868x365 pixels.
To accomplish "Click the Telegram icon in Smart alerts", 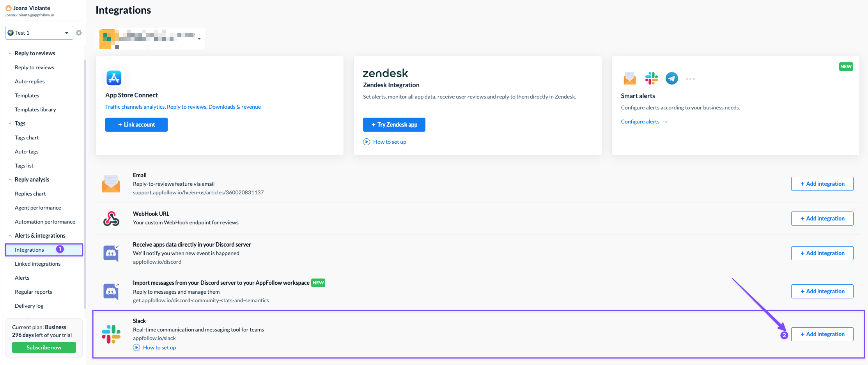I will click(671, 78).
